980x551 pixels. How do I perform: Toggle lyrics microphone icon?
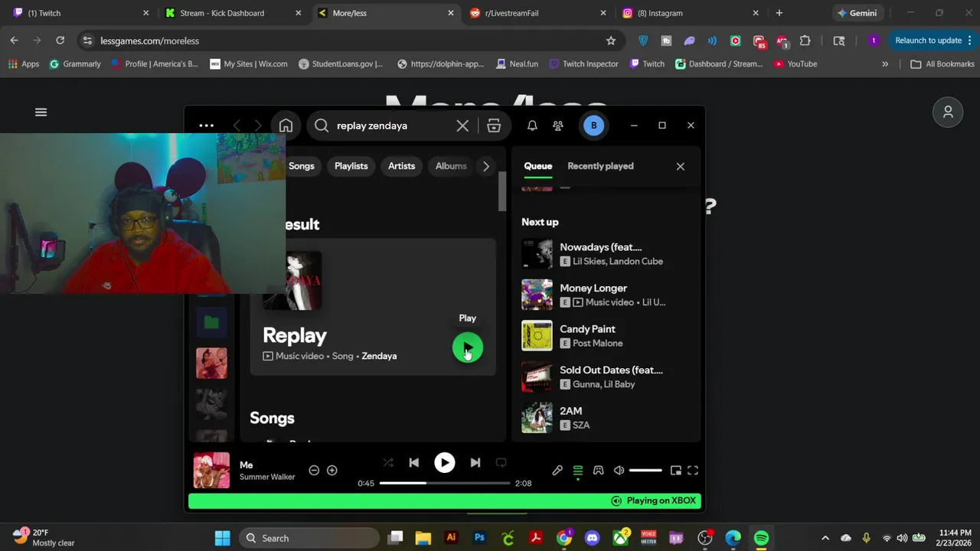557,471
